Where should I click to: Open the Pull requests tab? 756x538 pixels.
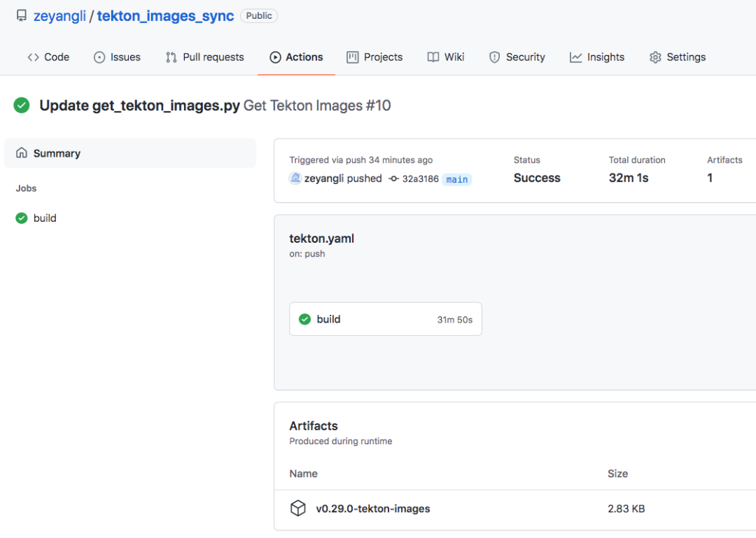204,57
